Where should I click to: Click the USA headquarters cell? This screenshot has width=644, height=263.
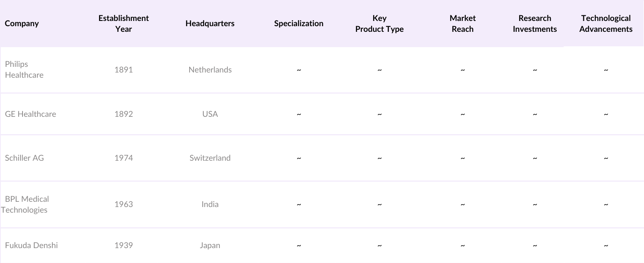pos(210,114)
